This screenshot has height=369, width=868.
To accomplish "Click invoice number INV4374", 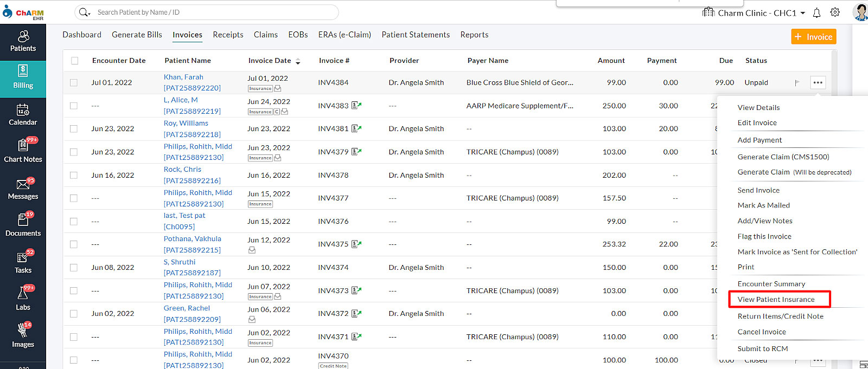I will (x=333, y=267).
